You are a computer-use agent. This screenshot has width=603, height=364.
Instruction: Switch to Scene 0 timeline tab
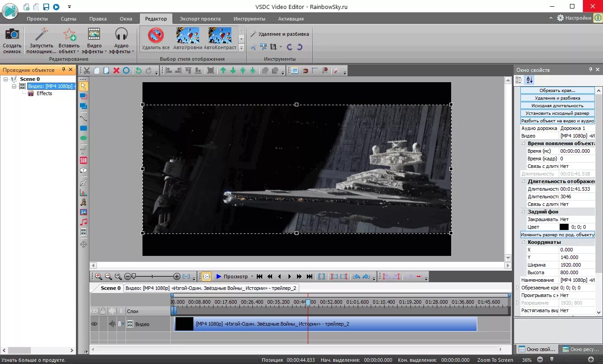click(x=110, y=288)
